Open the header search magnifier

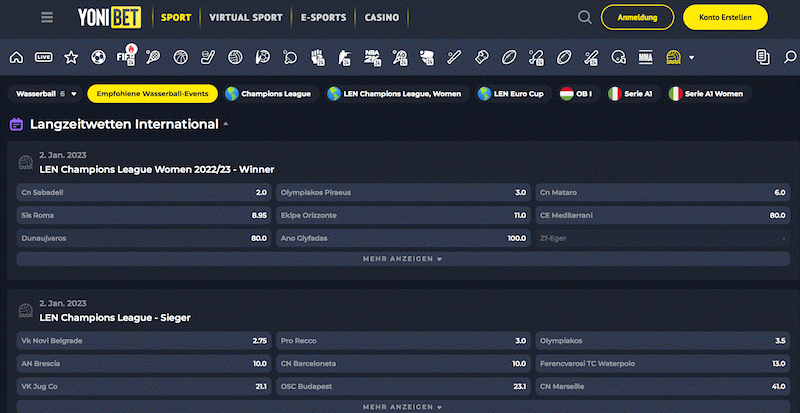[x=585, y=18]
